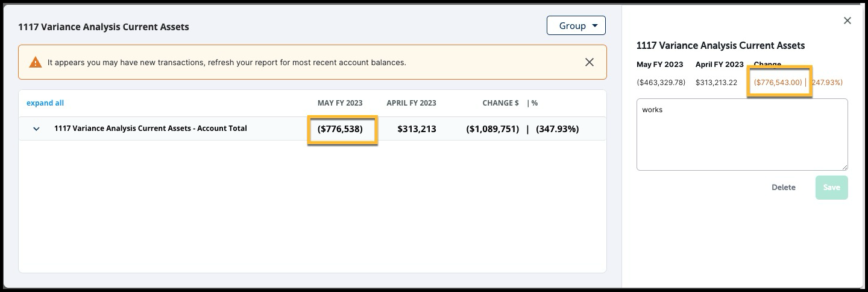Click the ($776,538) May value cell

coord(340,129)
